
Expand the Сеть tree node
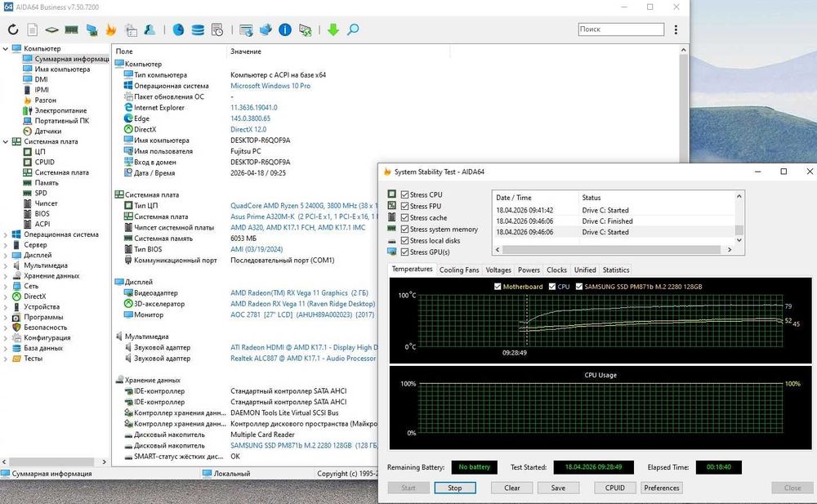6,286
